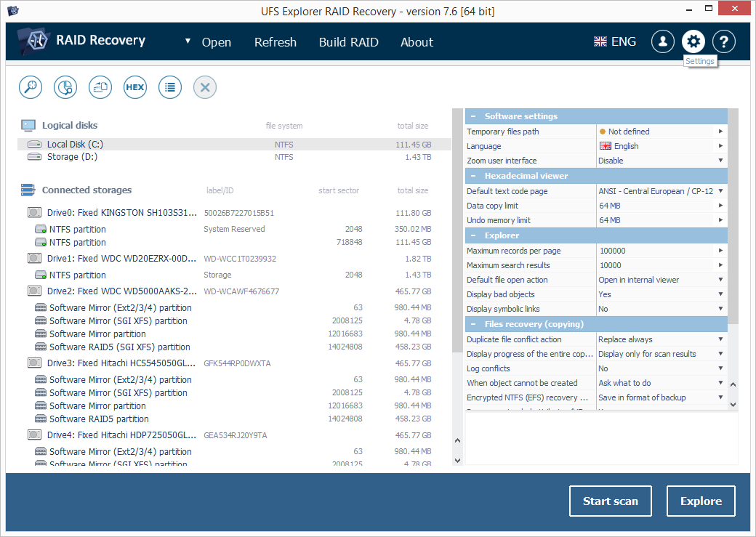The width and height of the screenshot is (756, 537).
Task: Click the magnifier scan toolbar icon
Action: coord(31,87)
